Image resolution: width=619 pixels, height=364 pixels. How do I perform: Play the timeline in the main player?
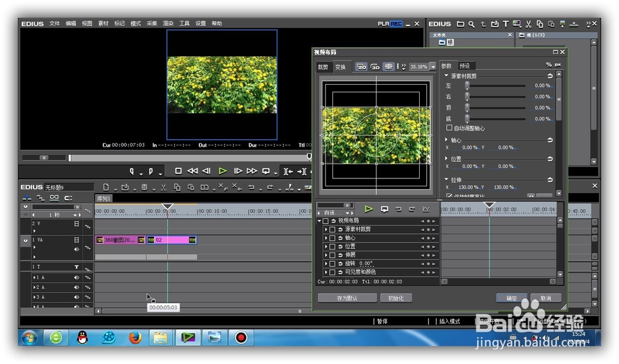(x=223, y=171)
